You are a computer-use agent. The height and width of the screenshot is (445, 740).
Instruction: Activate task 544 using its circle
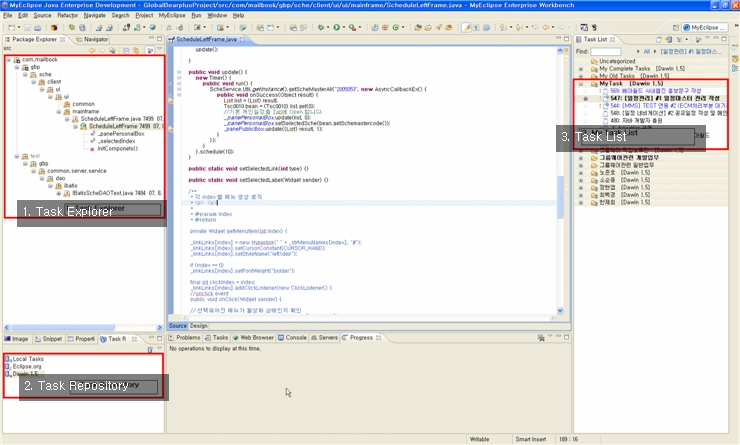586,106
